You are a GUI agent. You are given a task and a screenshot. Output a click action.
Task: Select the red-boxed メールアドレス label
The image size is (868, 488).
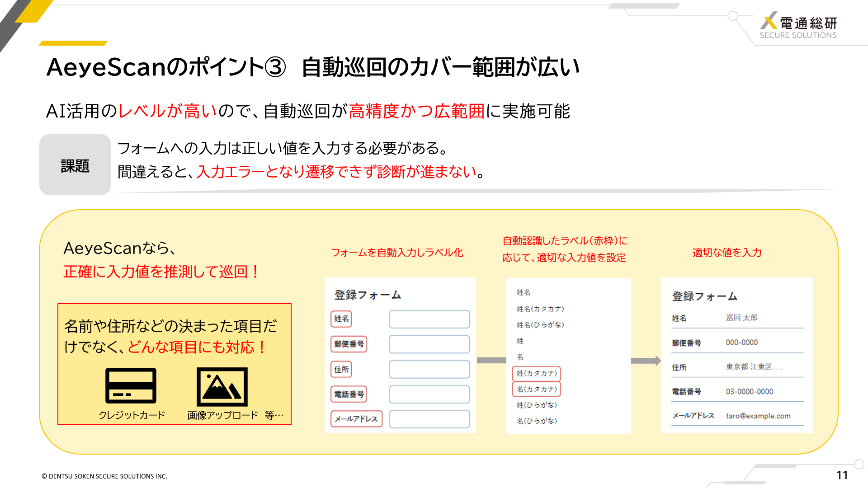[356, 419]
